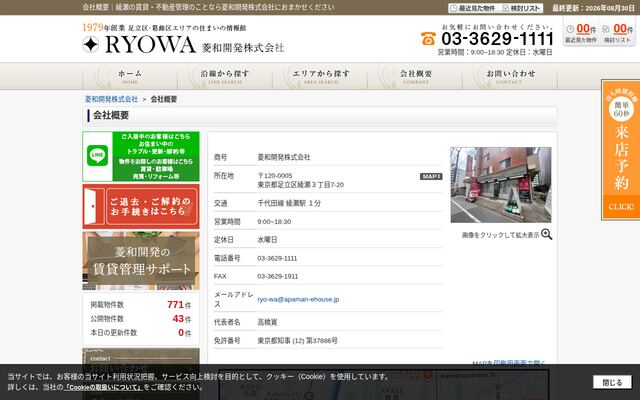
Task: Click the 千代田線 綾瀬駅 1分 text
Action: [289, 203]
